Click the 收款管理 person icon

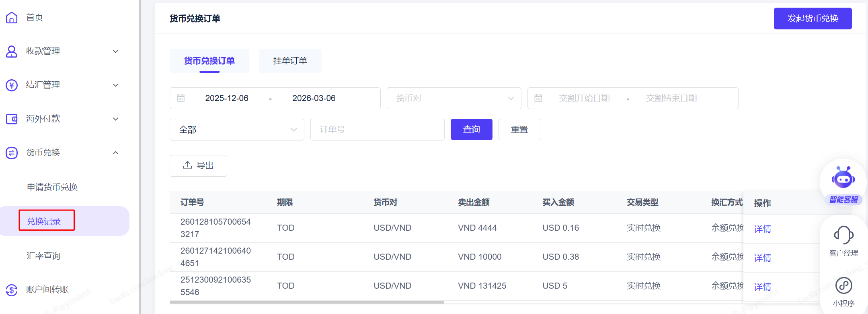12,51
